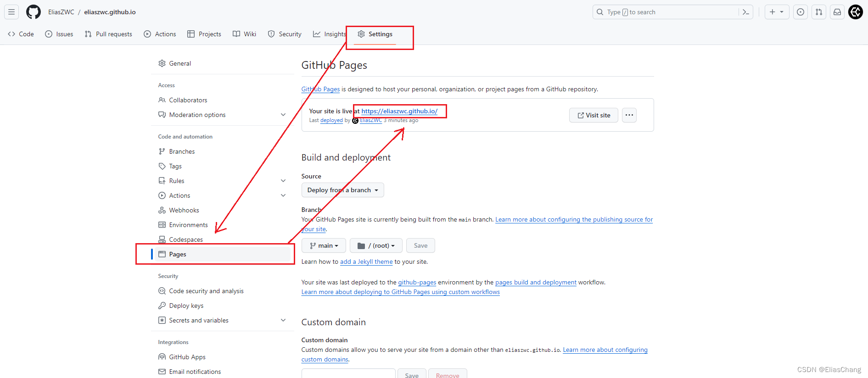
Task: Open the Issues tab
Action: click(x=59, y=34)
